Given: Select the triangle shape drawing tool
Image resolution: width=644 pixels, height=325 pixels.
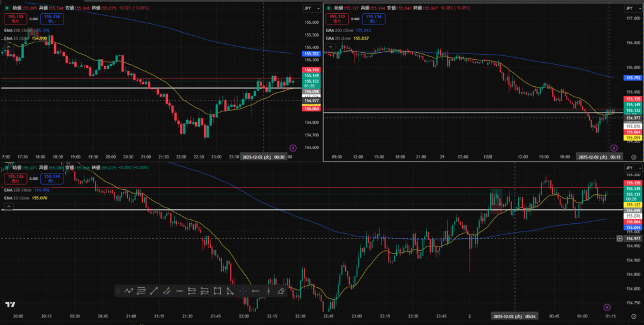Looking at the screenshot, I should coord(230,291).
